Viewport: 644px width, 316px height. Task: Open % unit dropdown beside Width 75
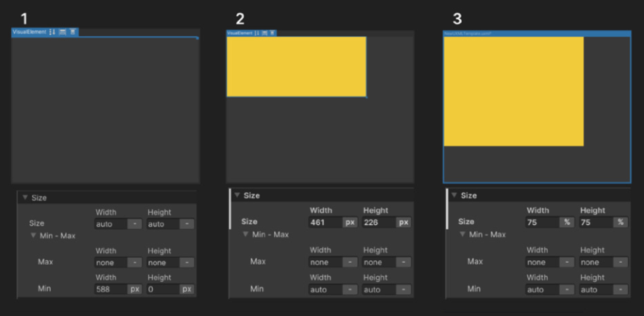[x=567, y=222]
